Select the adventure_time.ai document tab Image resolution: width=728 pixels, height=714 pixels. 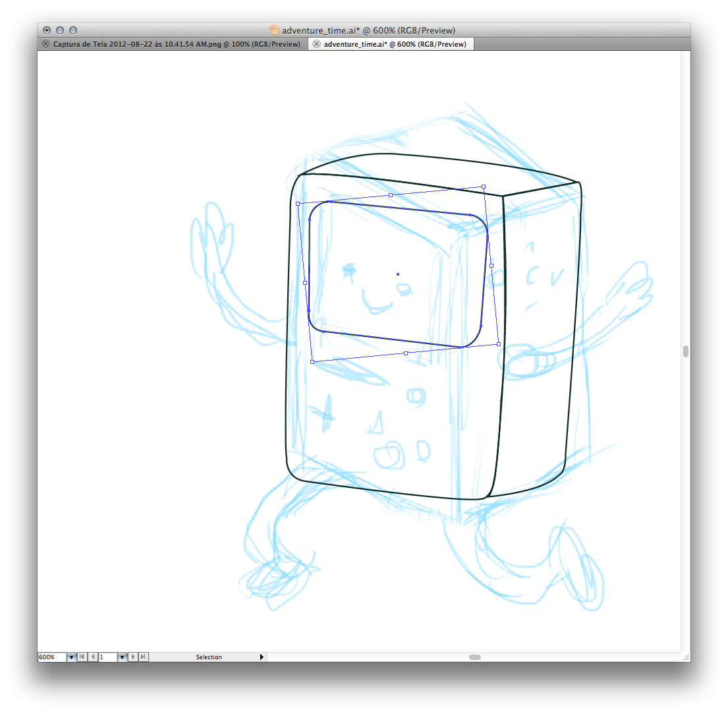tap(395, 44)
